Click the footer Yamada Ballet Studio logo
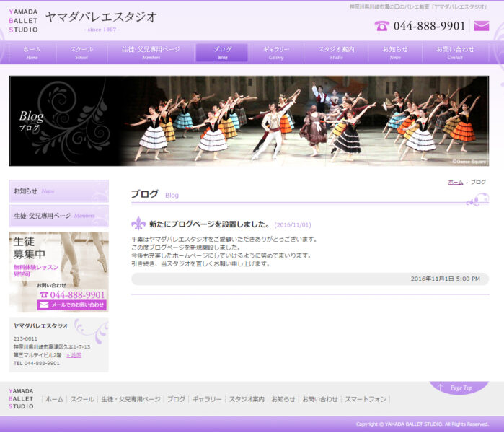504x433 pixels. click(x=21, y=399)
